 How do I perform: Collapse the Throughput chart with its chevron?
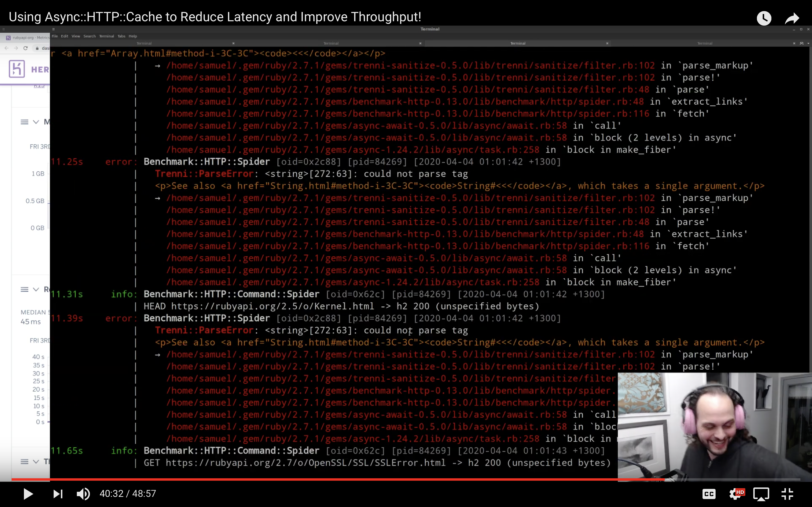(36, 461)
